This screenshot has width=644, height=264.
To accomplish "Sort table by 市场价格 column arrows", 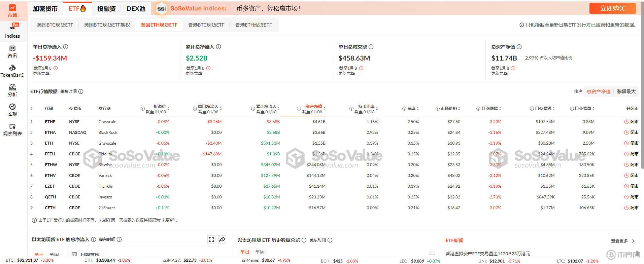I will coord(459,109).
